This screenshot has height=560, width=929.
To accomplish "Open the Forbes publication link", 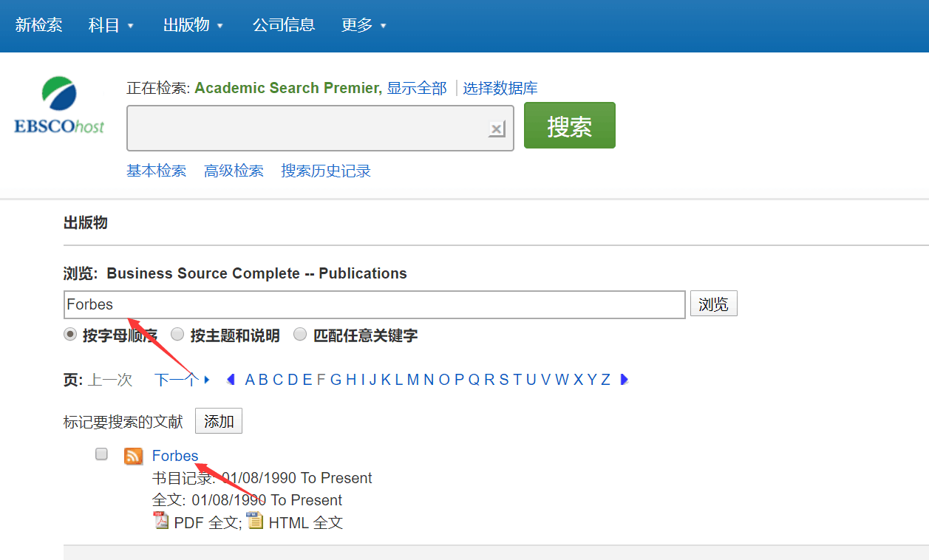I will (x=175, y=456).
